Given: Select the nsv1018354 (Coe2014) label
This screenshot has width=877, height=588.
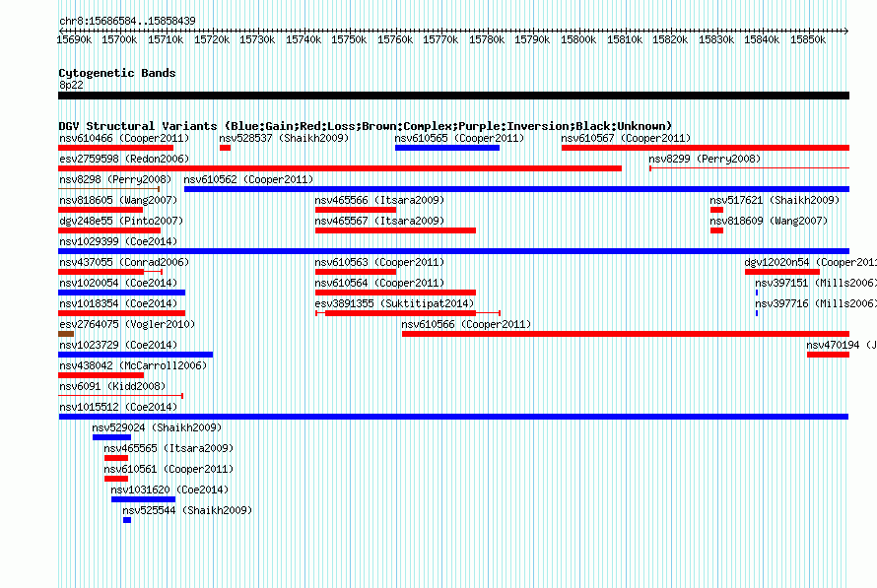Looking at the screenshot, I should 118,303.
